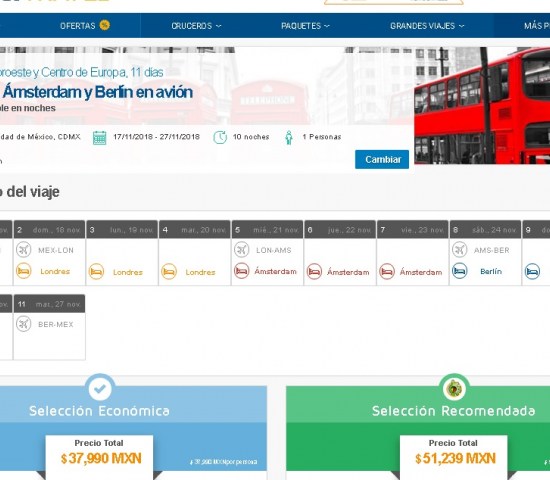Open the partially visible MÁS menu item
550x480 pixels.
(537, 26)
